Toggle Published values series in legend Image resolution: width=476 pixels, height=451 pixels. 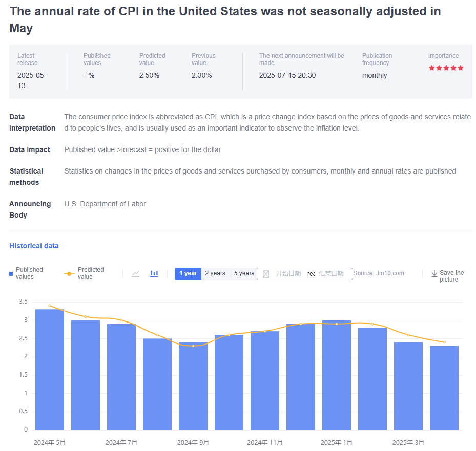27,273
